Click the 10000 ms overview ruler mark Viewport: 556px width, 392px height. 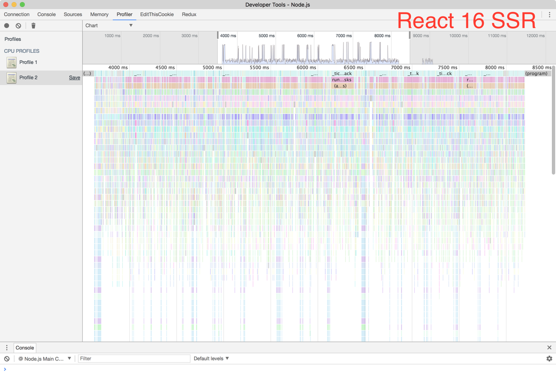458,36
